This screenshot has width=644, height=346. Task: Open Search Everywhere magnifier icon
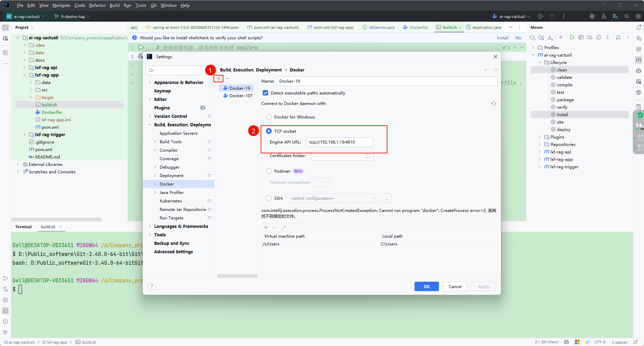point(627,16)
